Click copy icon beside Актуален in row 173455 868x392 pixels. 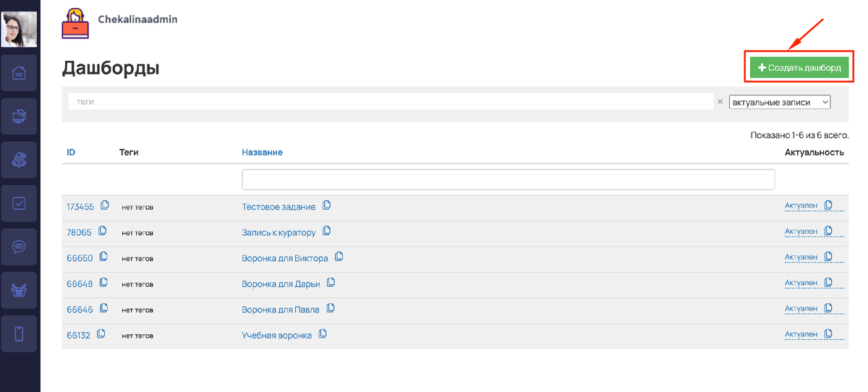coord(828,205)
